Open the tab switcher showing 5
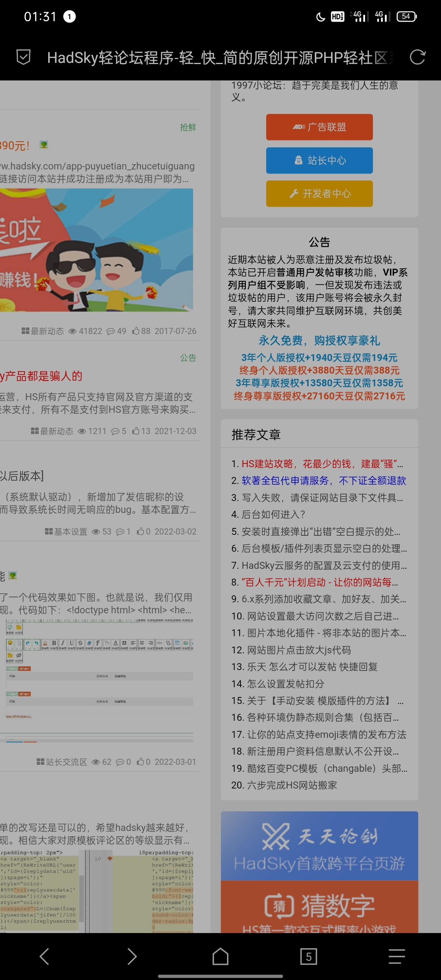This screenshot has width=441, height=980. tap(309, 956)
